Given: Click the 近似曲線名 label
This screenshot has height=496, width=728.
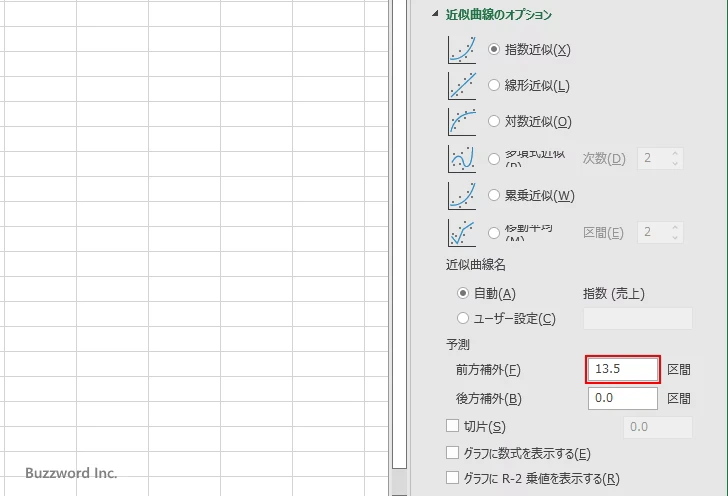Looking at the screenshot, I should point(476,265).
